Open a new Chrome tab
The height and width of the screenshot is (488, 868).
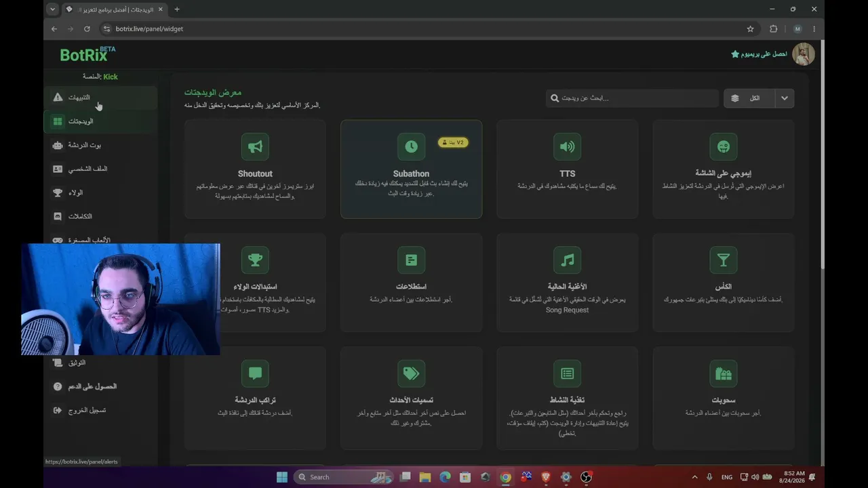177,9
